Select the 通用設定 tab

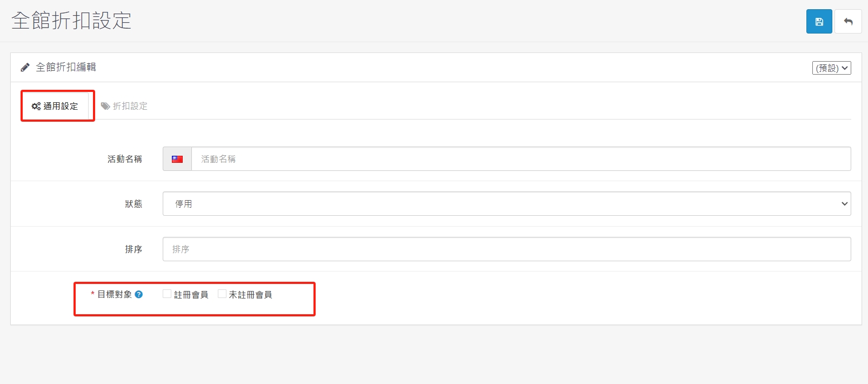coord(55,106)
